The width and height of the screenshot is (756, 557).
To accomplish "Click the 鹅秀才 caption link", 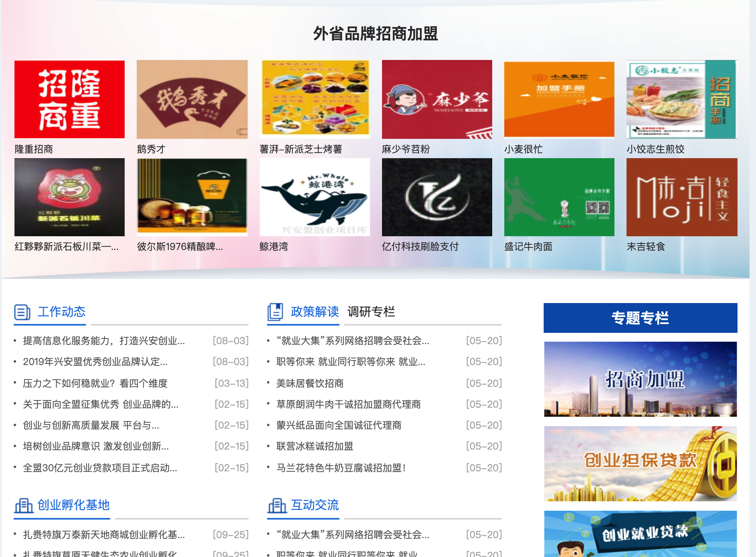I will pyautogui.click(x=151, y=149).
